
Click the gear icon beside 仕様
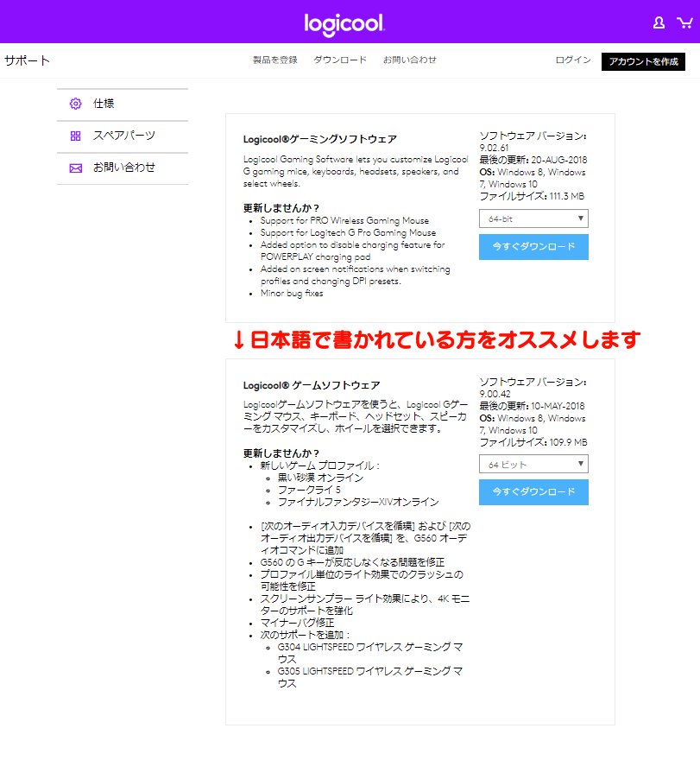pyautogui.click(x=75, y=104)
